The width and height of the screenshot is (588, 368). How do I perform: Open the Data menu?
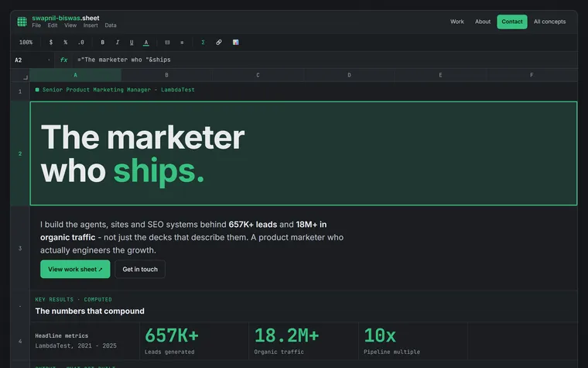point(111,26)
